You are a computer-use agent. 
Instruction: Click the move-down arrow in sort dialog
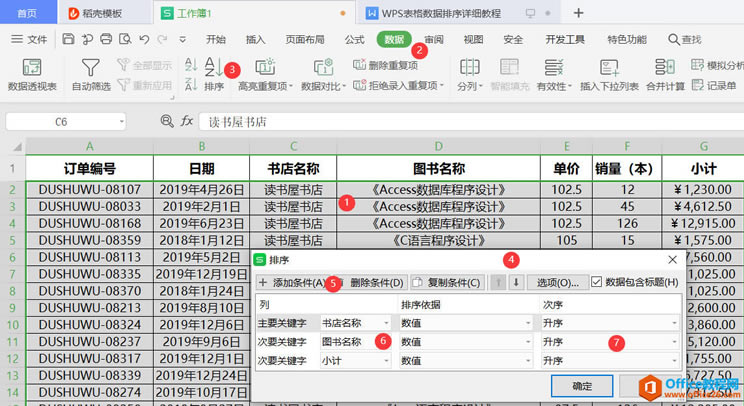click(x=516, y=283)
